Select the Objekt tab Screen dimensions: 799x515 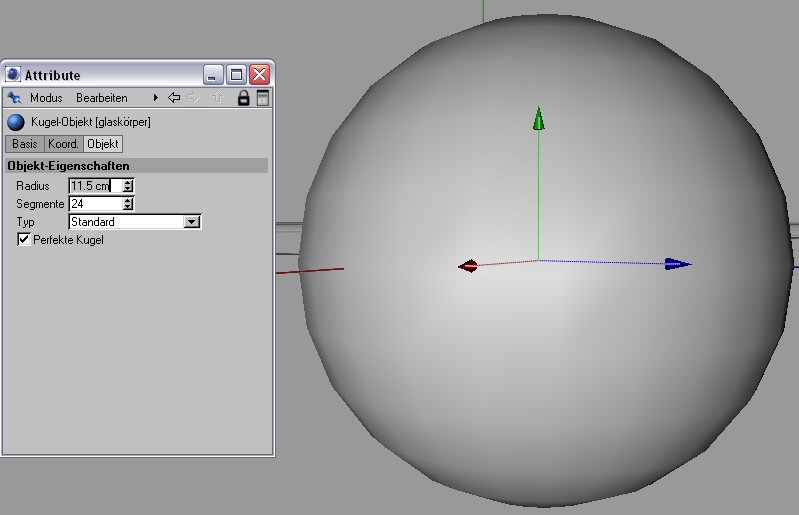click(x=103, y=144)
